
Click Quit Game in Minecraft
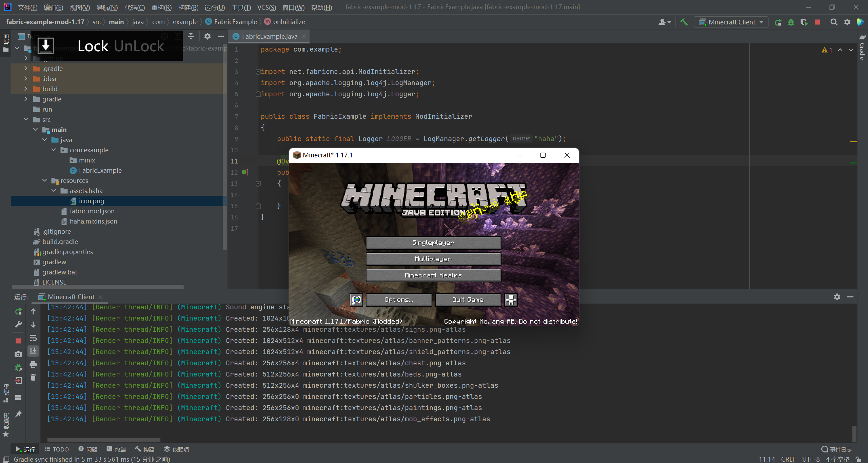[468, 300]
